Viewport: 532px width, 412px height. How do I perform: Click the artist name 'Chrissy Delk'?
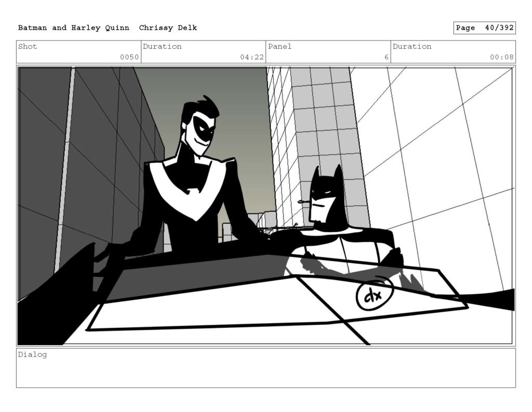tap(168, 28)
